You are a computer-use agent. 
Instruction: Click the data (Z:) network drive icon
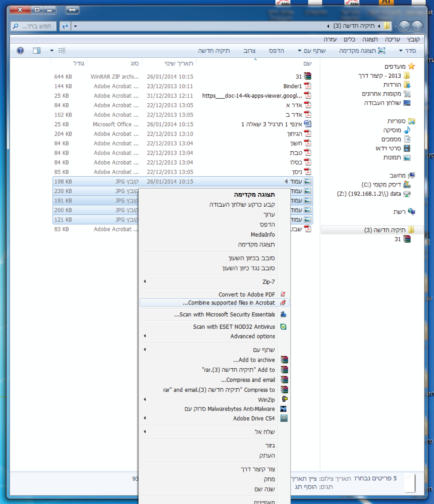(407, 194)
